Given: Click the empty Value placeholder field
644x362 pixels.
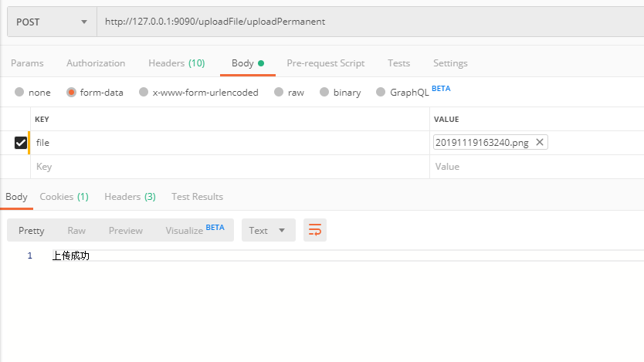Looking at the screenshot, I should pos(537,167).
